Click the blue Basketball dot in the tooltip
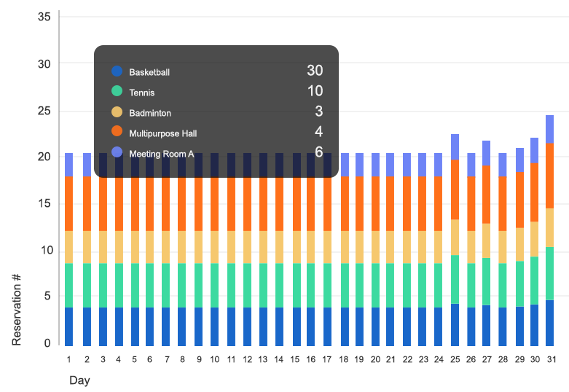Image resolution: width=569 pixels, height=392 pixels. (x=117, y=71)
